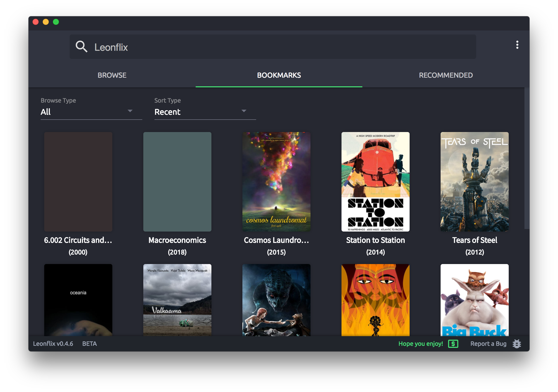
Task: Open the Macroeconomics poster placeholder
Action: tap(177, 182)
